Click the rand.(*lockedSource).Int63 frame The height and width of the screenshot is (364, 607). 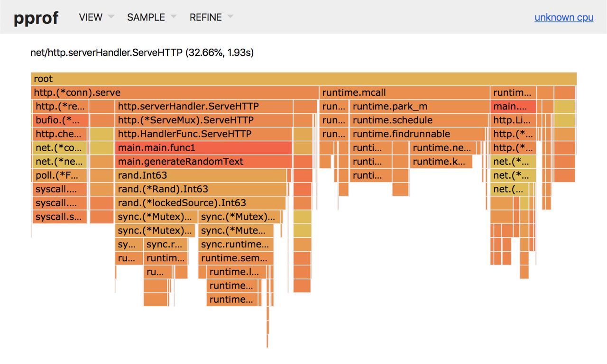(x=200, y=203)
